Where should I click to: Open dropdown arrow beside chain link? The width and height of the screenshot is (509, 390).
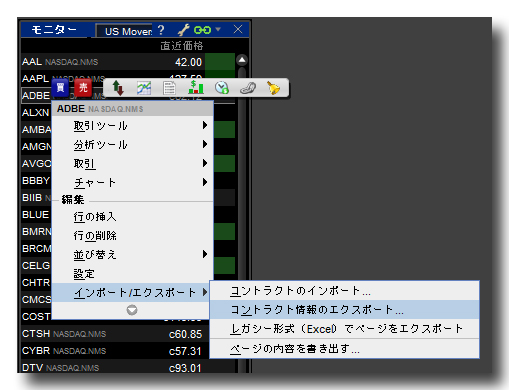218,29
